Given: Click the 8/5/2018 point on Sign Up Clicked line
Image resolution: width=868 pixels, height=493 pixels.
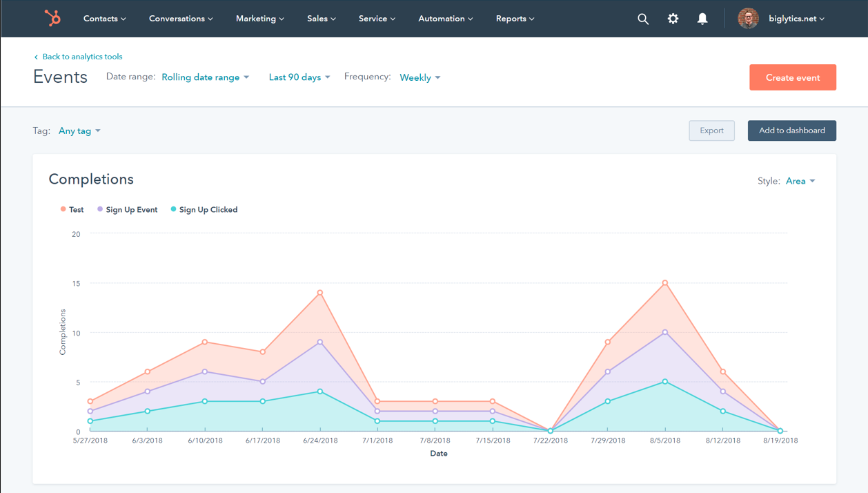Looking at the screenshot, I should [x=664, y=380].
